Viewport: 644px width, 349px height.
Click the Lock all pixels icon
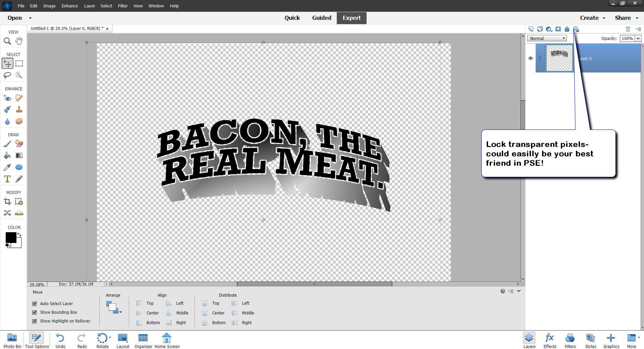click(x=567, y=29)
